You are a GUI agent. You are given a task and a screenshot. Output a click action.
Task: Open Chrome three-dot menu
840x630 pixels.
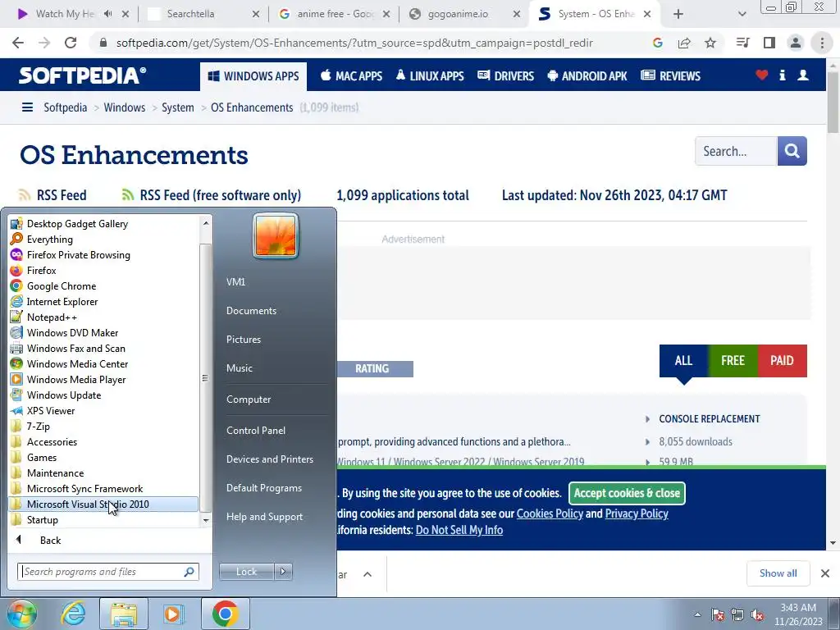(x=822, y=43)
